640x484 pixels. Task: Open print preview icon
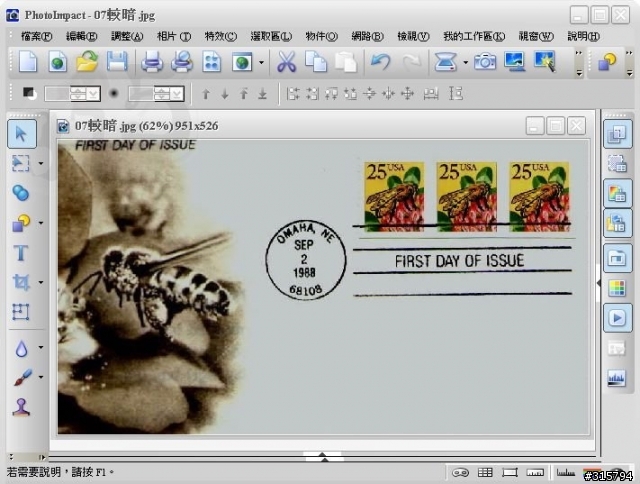tap(182, 62)
